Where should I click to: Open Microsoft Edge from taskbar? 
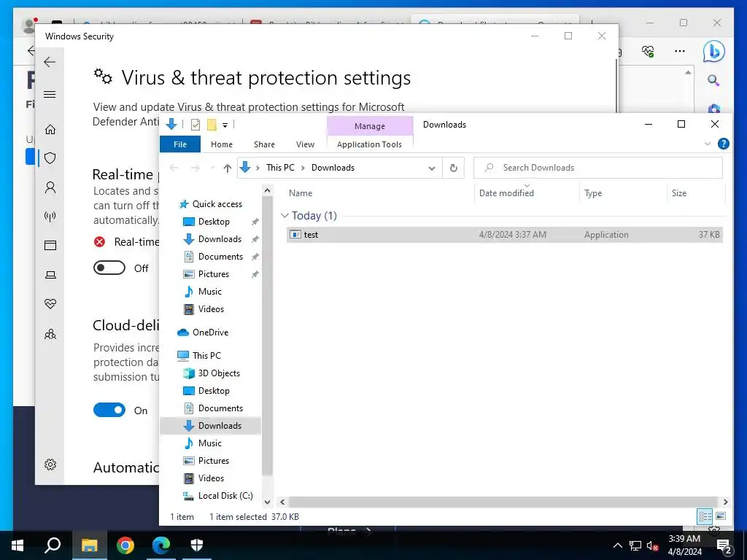click(161, 545)
